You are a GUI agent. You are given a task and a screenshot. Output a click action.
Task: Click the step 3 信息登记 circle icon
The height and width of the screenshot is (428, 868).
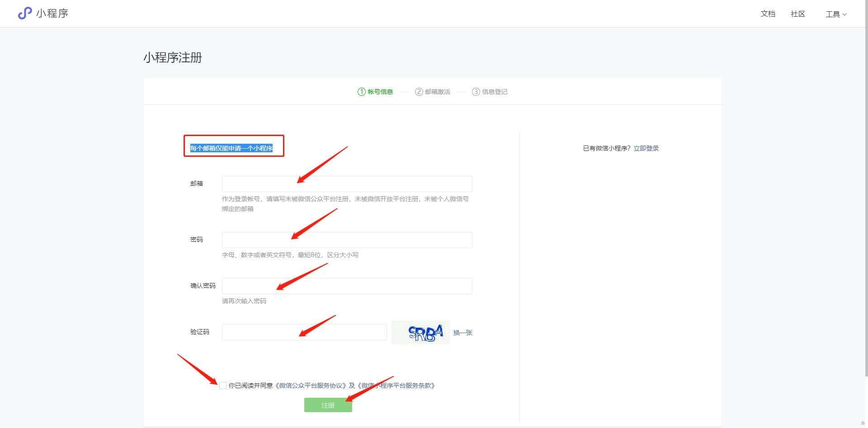(476, 91)
